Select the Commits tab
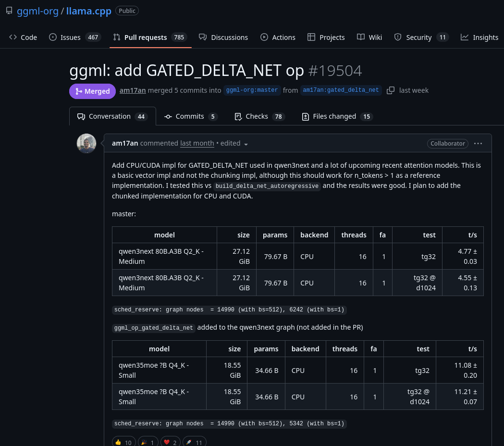The image size is (504, 446). tap(191, 116)
